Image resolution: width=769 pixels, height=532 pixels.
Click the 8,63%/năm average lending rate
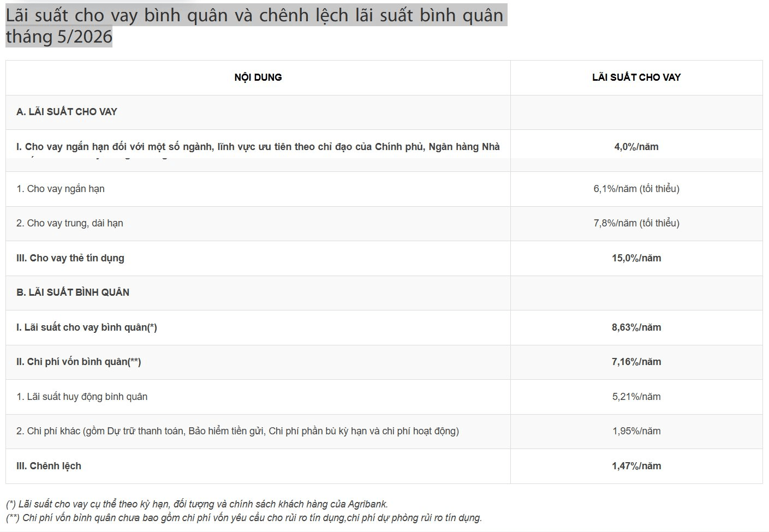point(636,327)
